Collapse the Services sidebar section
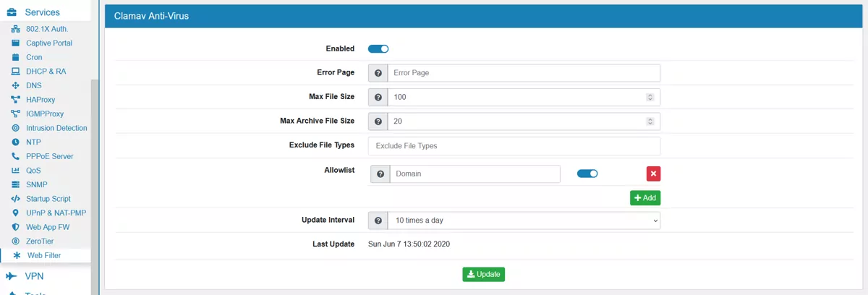Screen dimensions: 868x295 coord(42,12)
